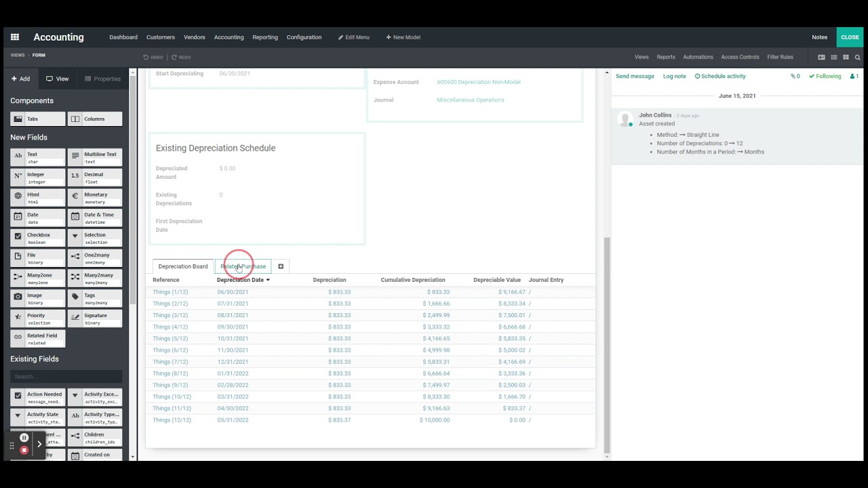The height and width of the screenshot is (488, 868).
Task: Pick the Activity Type existing field
Action: click(95, 418)
